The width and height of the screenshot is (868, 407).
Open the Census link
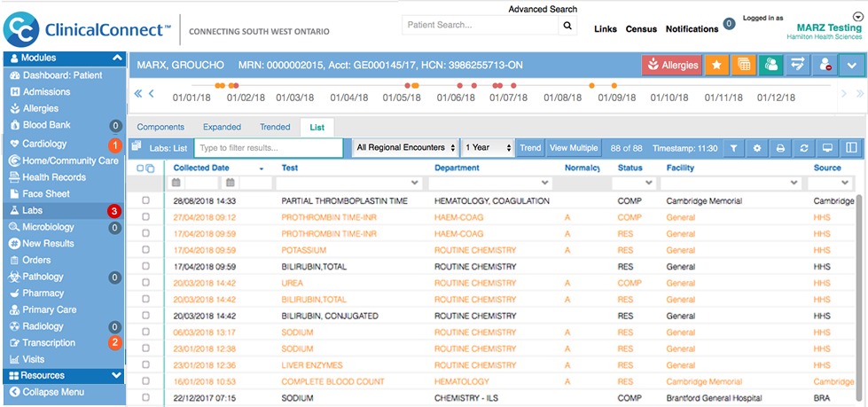coord(641,29)
